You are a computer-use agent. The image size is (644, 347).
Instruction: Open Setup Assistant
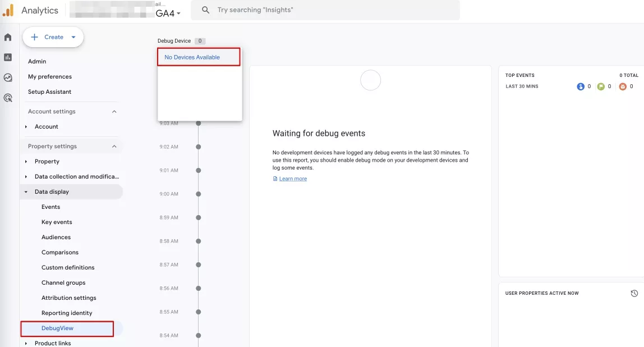click(x=50, y=92)
